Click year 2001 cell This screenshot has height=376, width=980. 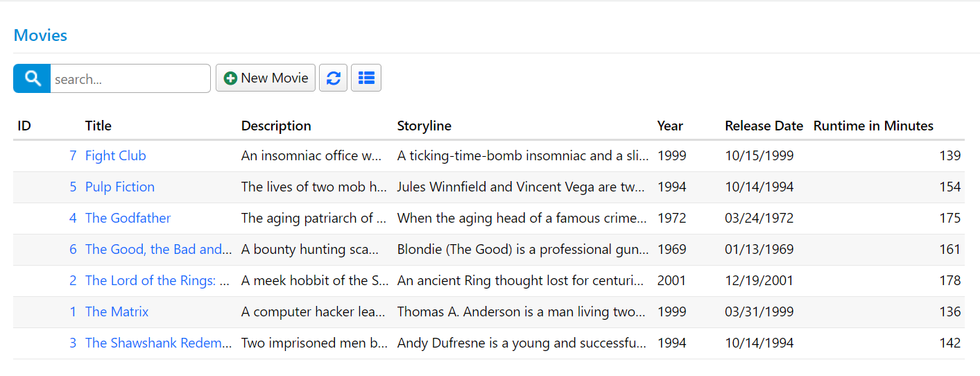[x=672, y=280]
